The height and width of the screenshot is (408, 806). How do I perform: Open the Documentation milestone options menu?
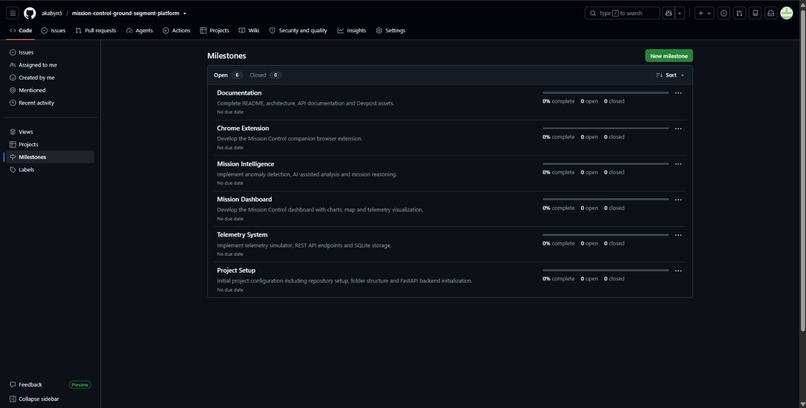678,94
